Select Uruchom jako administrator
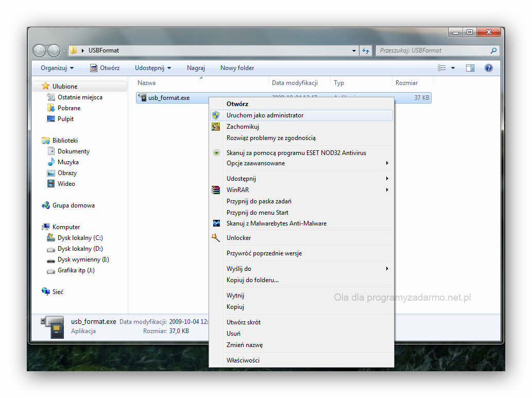532x398 pixels. tap(301, 115)
